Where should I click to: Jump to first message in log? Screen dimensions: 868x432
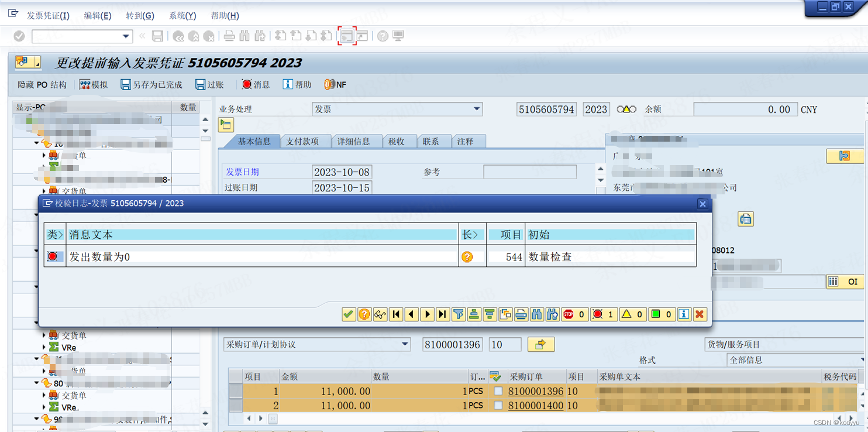(396, 314)
